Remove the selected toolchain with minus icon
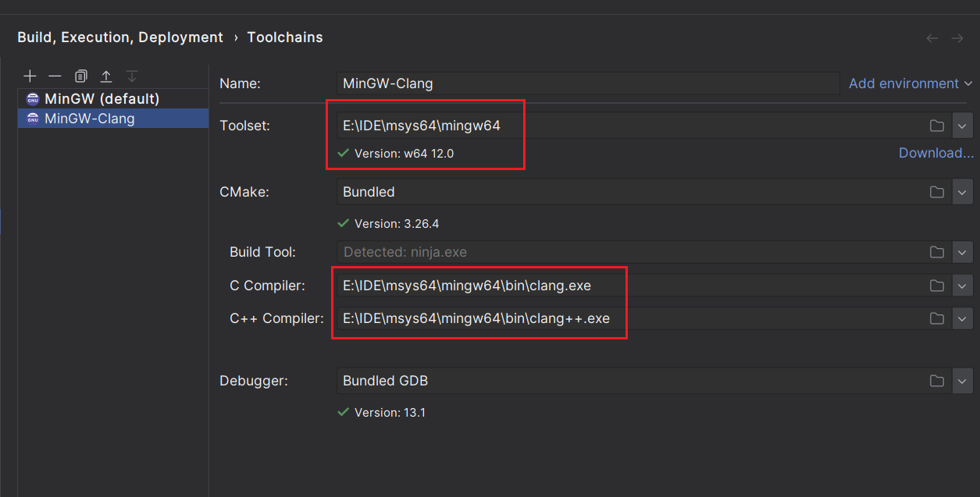The height and width of the screenshot is (497, 980). [x=55, y=76]
